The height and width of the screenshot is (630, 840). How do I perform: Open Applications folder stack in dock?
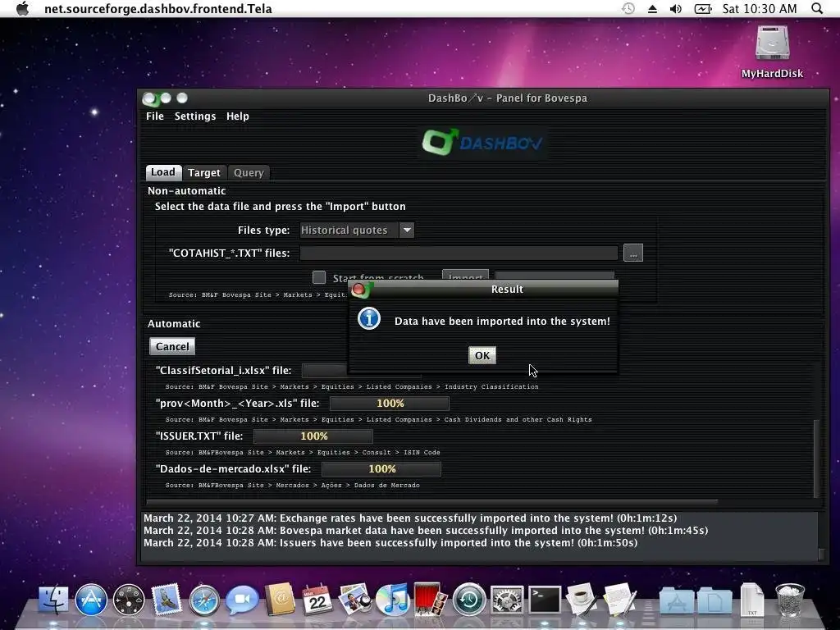point(677,600)
